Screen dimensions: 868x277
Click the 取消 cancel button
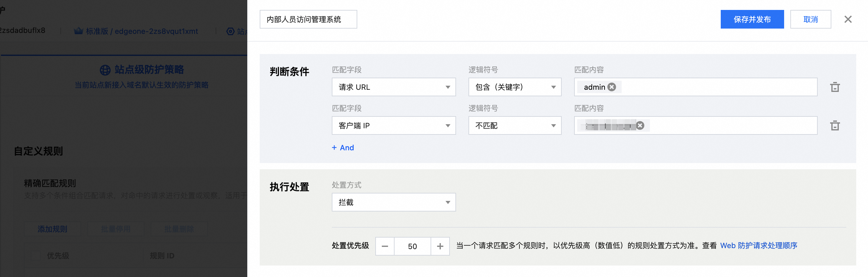[811, 19]
